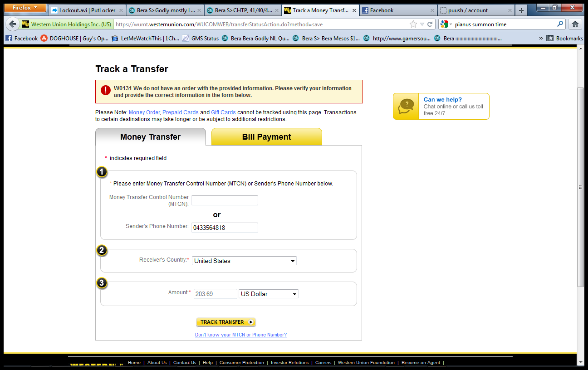Click the Amount input field
Image resolution: width=588 pixels, height=370 pixels.
(x=216, y=294)
